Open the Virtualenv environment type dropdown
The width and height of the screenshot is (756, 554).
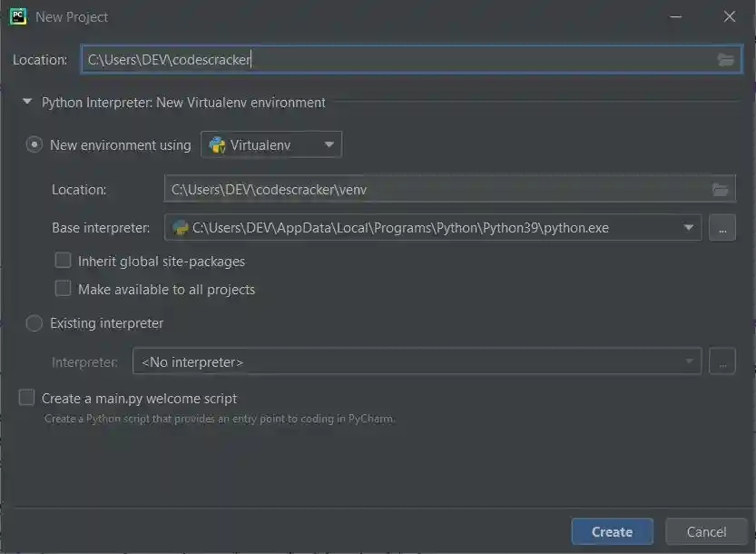[328, 143]
